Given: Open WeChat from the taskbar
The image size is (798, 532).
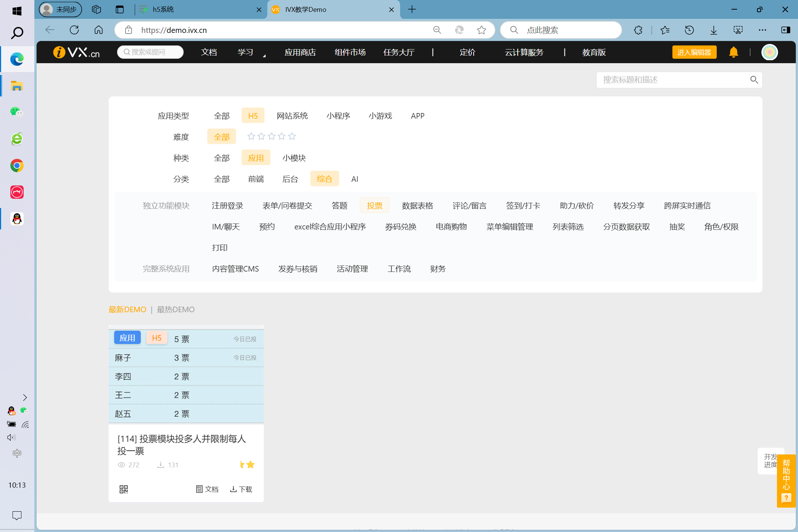Looking at the screenshot, I should point(17,112).
